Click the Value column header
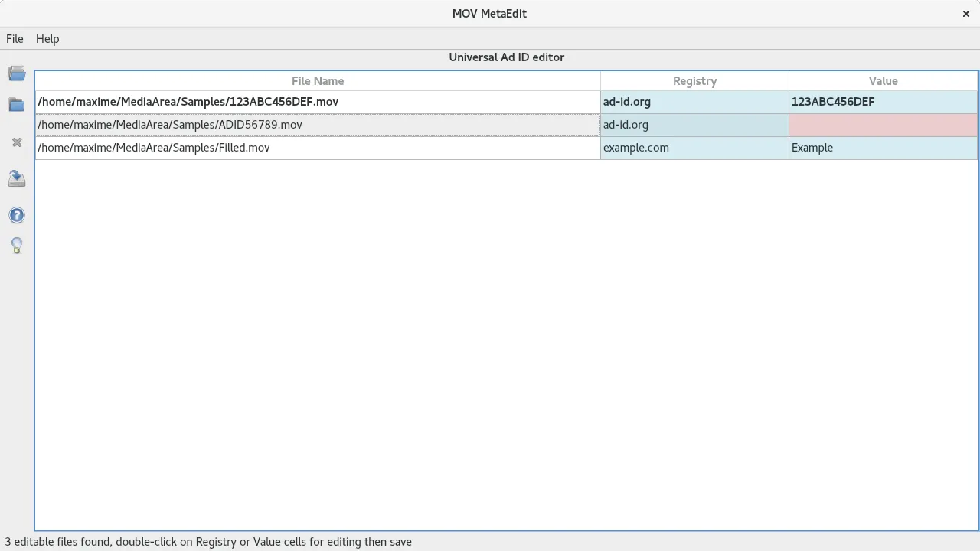 883,81
